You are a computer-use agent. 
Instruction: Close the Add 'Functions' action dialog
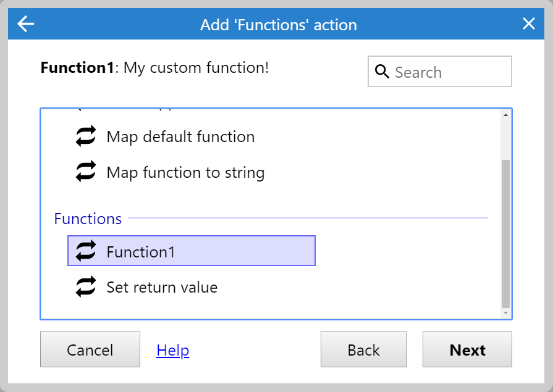pos(528,24)
